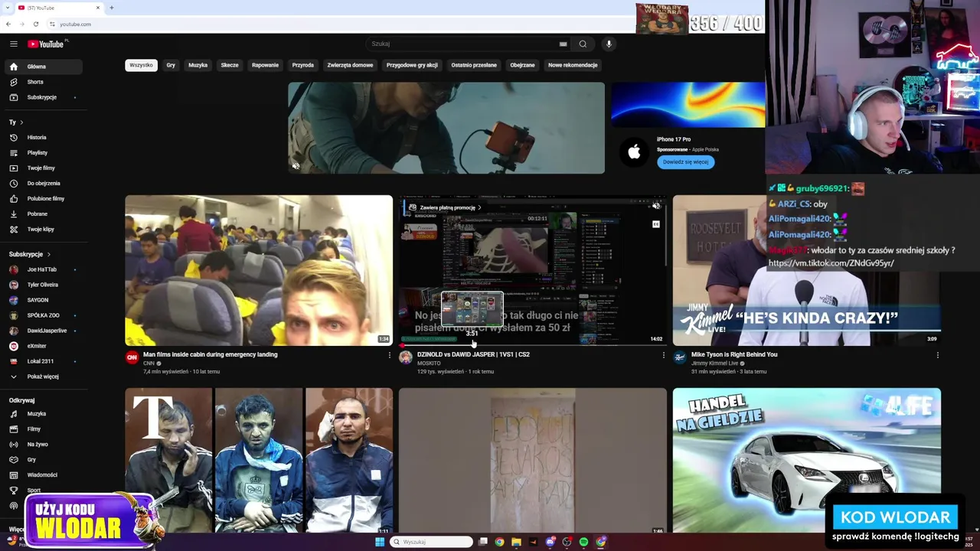Open Playlisty in the sidebar
Viewport: 980px width, 551px height.
43,153
